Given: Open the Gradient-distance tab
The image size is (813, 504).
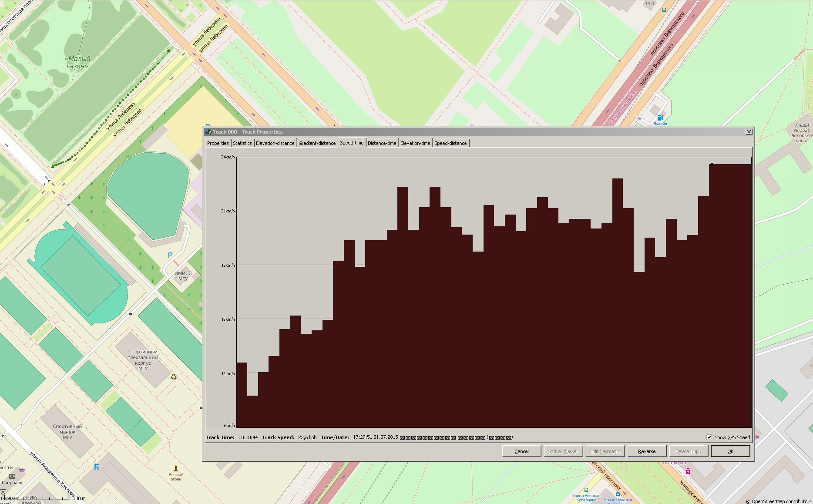Looking at the screenshot, I should [317, 143].
